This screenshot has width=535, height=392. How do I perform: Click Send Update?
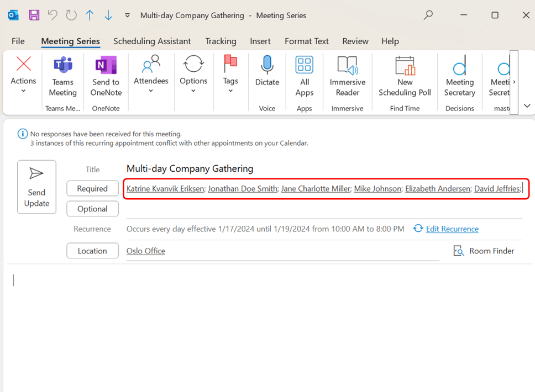(x=36, y=187)
